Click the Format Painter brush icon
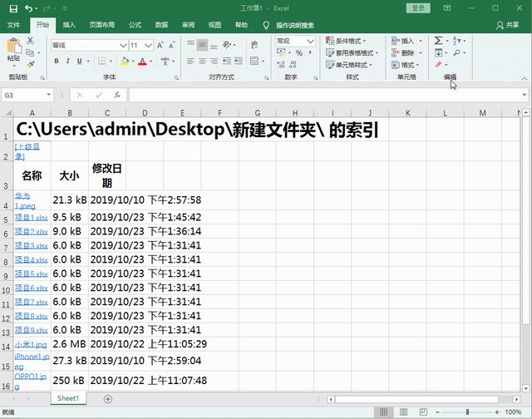 tap(30, 65)
